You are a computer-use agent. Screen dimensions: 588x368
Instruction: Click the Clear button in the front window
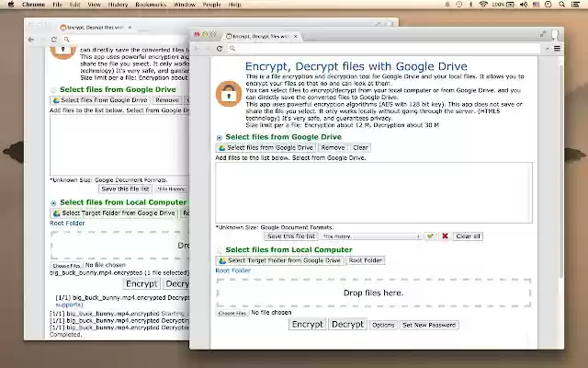click(360, 147)
